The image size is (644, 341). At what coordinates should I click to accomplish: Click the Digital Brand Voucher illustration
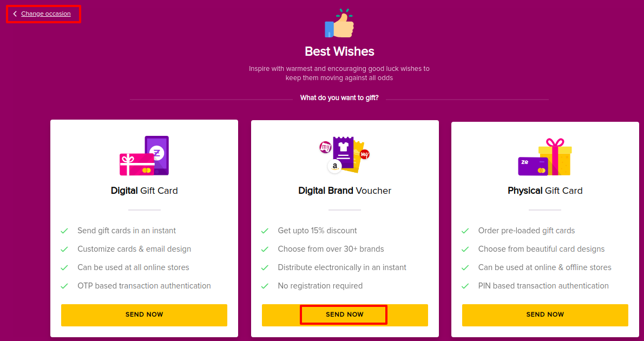click(345, 154)
